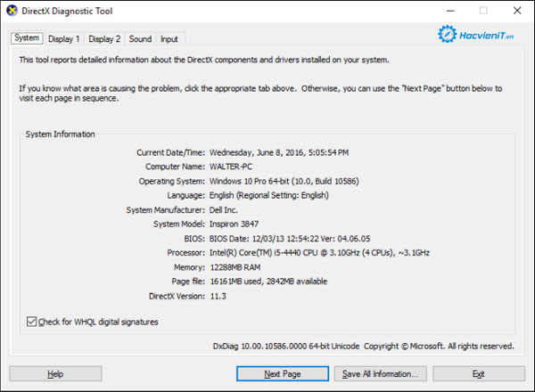The image size is (535, 392).
Task: Click the Help button
Action: click(x=55, y=374)
